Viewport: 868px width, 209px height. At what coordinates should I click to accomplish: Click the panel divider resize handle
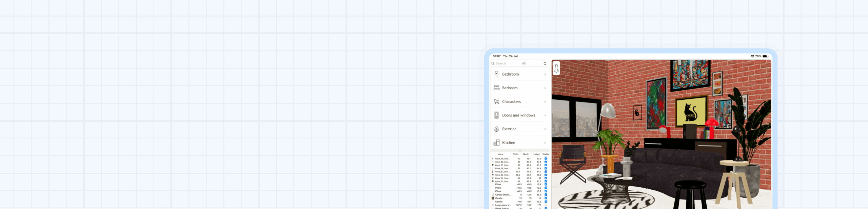tap(520, 151)
